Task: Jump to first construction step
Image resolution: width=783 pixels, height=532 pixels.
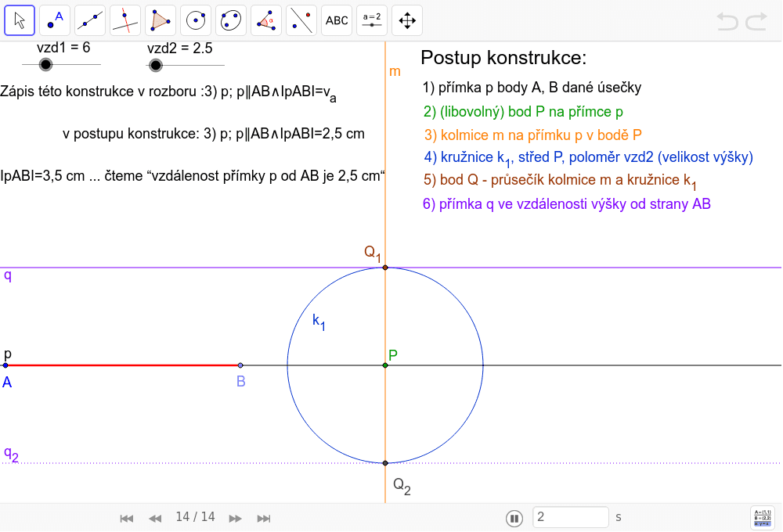Action: [x=126, y=519]
